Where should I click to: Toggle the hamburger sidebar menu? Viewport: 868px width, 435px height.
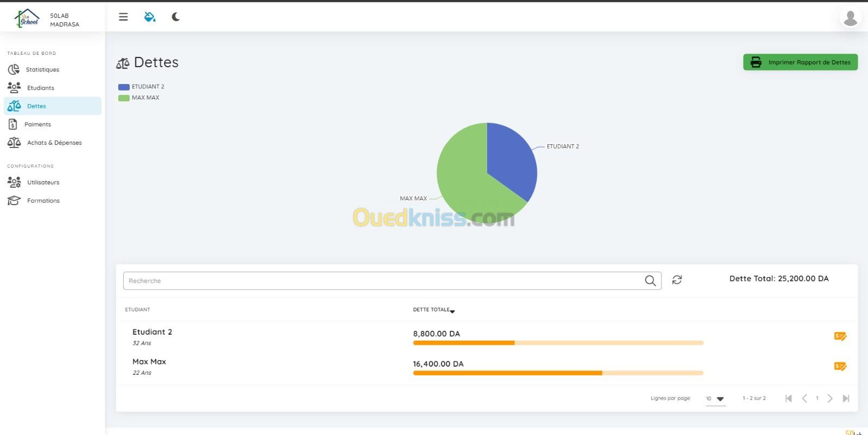123,17
